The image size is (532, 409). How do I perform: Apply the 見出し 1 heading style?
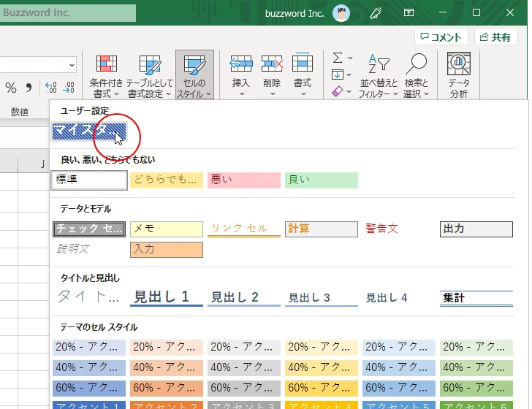tap(167, 297)
